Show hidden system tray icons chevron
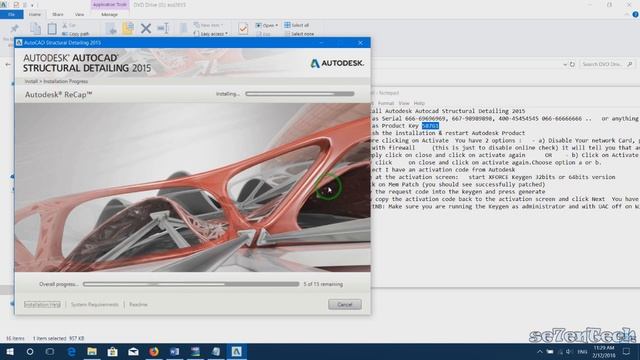This screenshot has width=640, height=360. (540, 351)
